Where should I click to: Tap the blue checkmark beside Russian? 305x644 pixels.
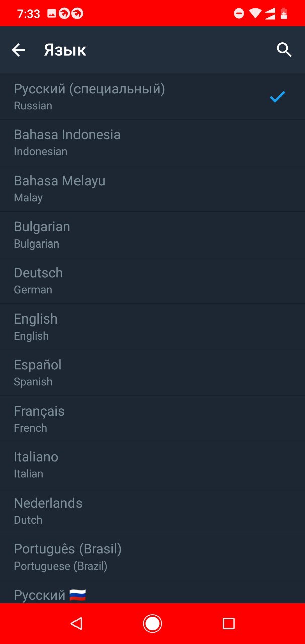(x=277, y=97)
